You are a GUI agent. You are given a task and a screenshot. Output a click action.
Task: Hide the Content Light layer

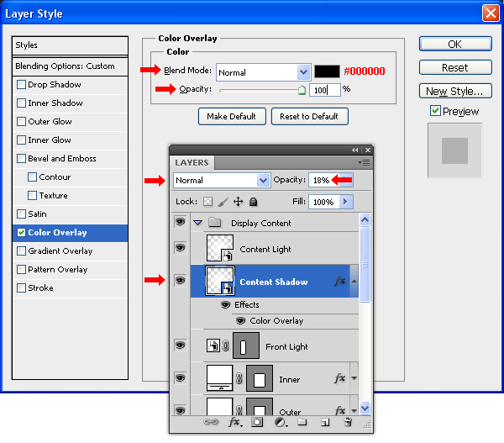pos(180,248)
